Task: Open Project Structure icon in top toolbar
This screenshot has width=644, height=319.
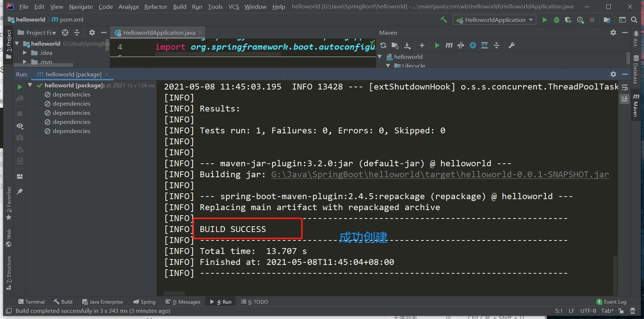Action: (607, 20)
